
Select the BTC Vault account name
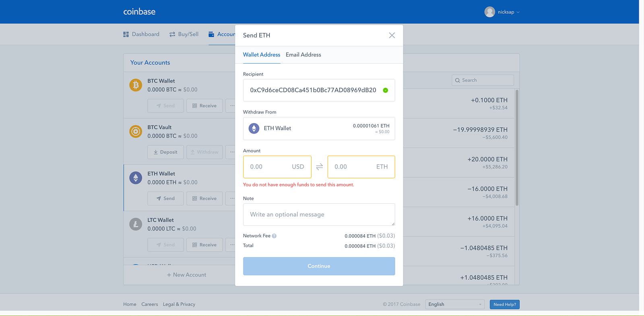tap(159, 128)
